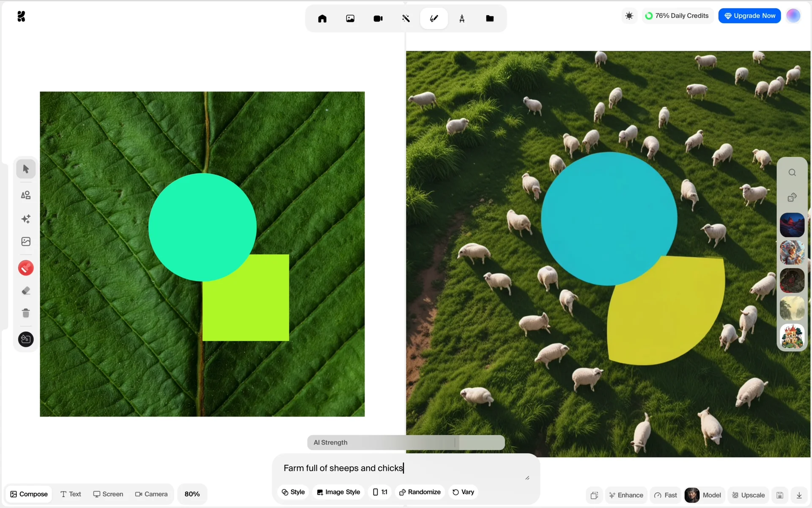Click the Upgrade Now button
This screenshot has width=812, height=508.
[x=749, y=16]
